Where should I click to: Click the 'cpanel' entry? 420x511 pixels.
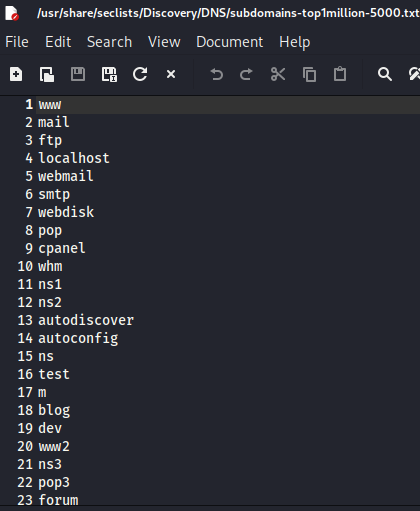(x=62, y=248)
